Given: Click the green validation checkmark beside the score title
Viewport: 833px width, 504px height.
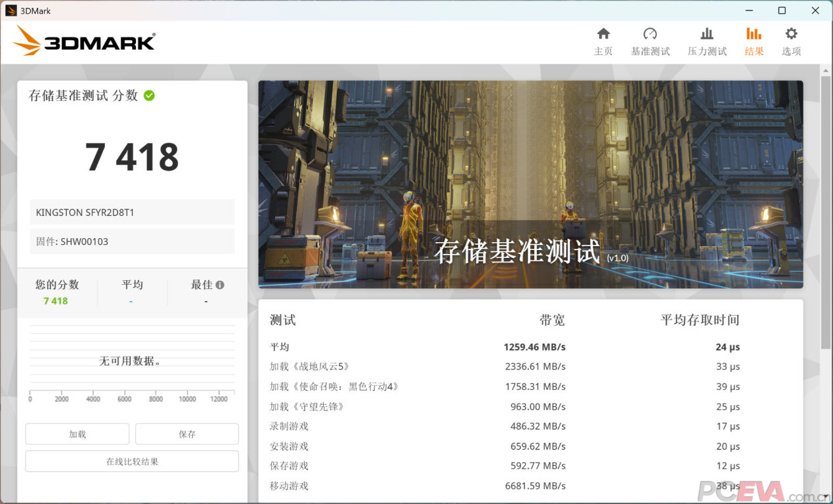Looking at the screenshot, I should 149,96.
